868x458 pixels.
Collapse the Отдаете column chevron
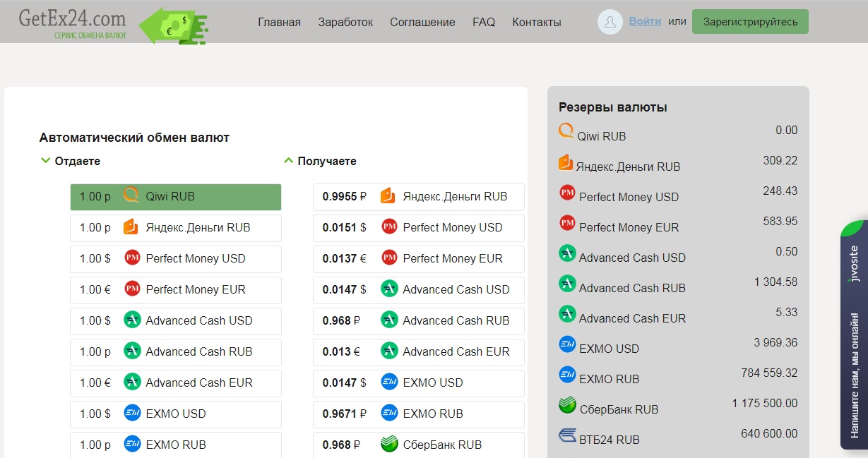click(46, 161)
